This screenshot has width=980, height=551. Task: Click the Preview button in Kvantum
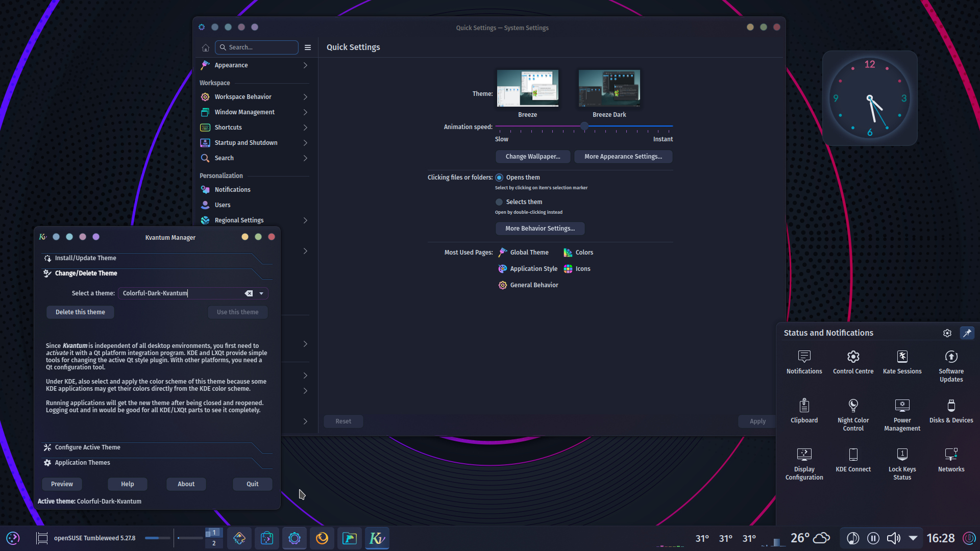pos(62,484)
